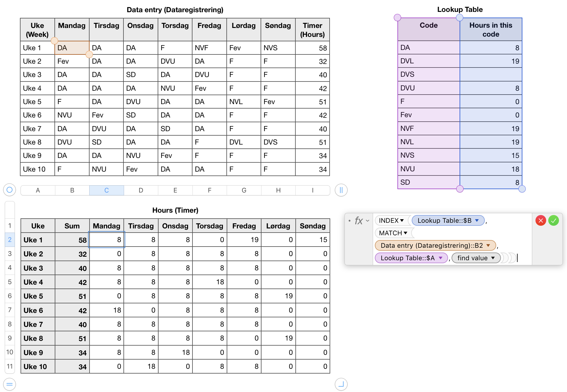Select column I header tab
Viewport: 567px width, 392px height.
pyautogui.click(x=313, y=190)
